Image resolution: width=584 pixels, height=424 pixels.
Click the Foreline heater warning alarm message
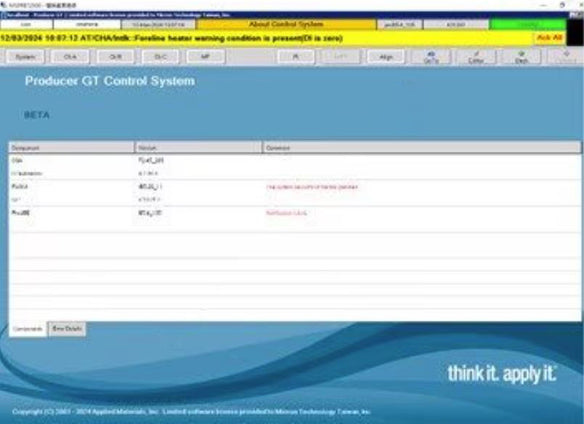(171, 38)
